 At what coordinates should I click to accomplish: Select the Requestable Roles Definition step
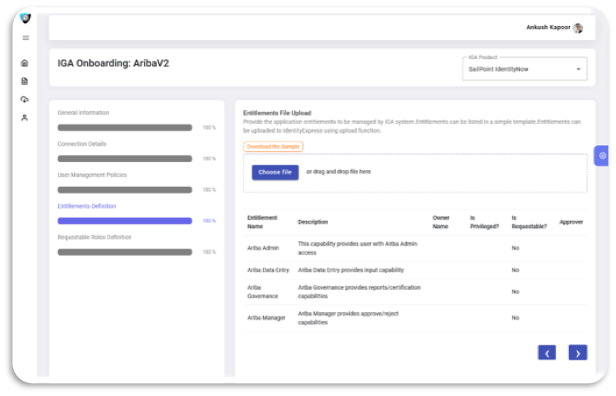coord(94,237)
